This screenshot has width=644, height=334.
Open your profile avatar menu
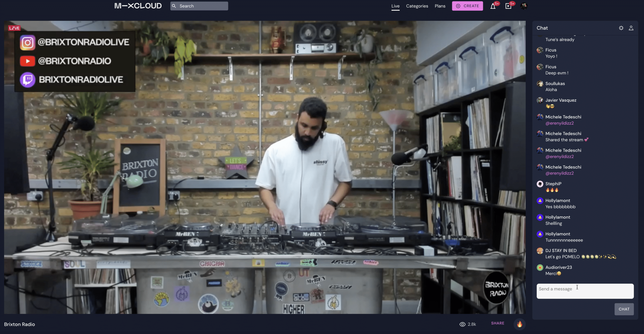(x=524, y=6)
